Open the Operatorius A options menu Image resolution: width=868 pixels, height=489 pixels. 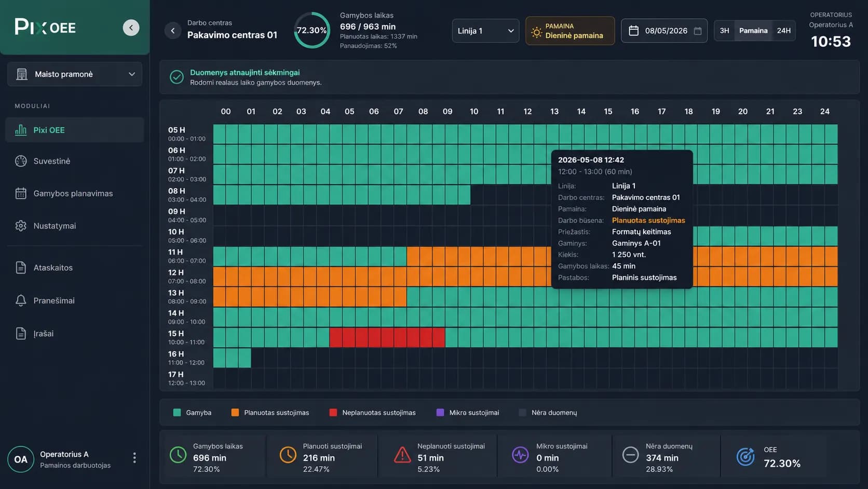click(134, 457)
